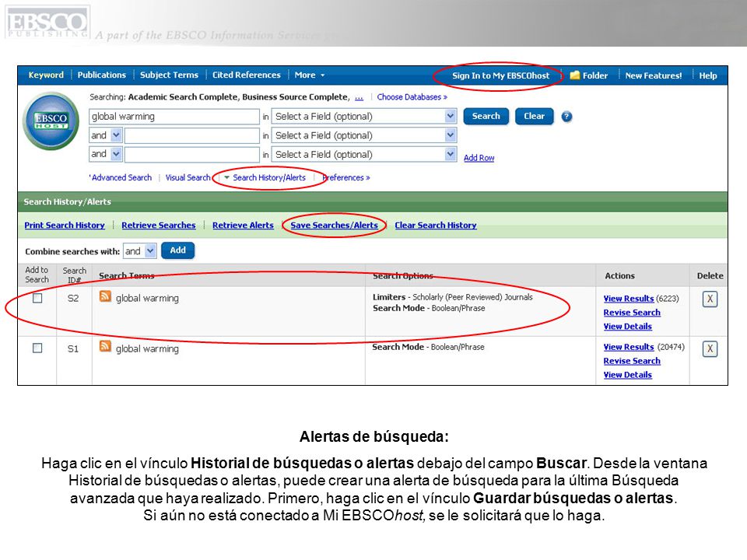This screenshot has height=560, width=747.
Task: Tick the Add to Search checkbox for S2
Action: (x=37, y=299)
